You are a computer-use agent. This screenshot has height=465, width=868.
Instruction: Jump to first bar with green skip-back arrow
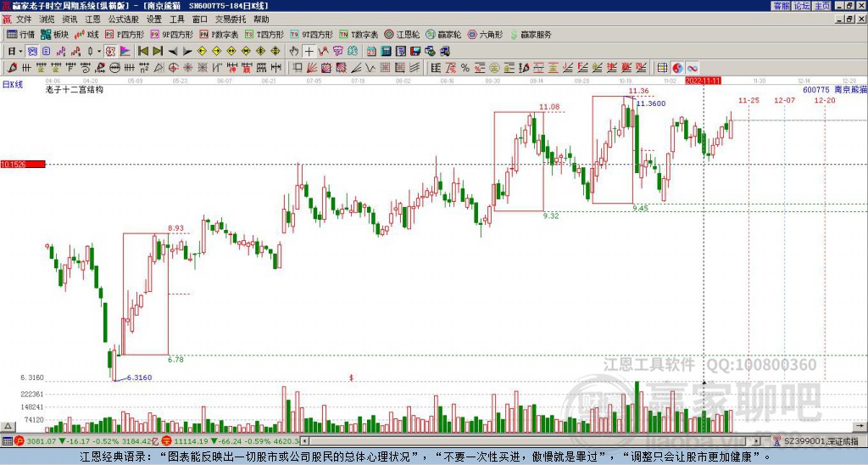click(142, 51)
